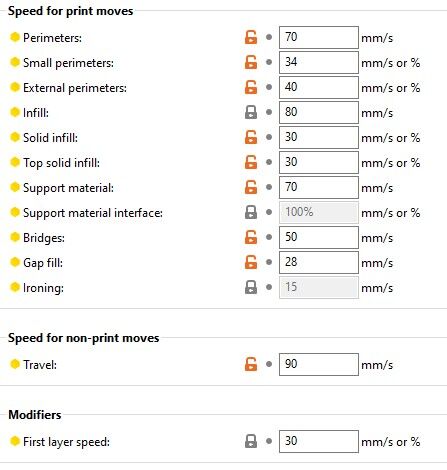Click the Bridges orange unlock icon
Image resolution: width=447 pixels, height=470 pixels.
tap(251, 237)
